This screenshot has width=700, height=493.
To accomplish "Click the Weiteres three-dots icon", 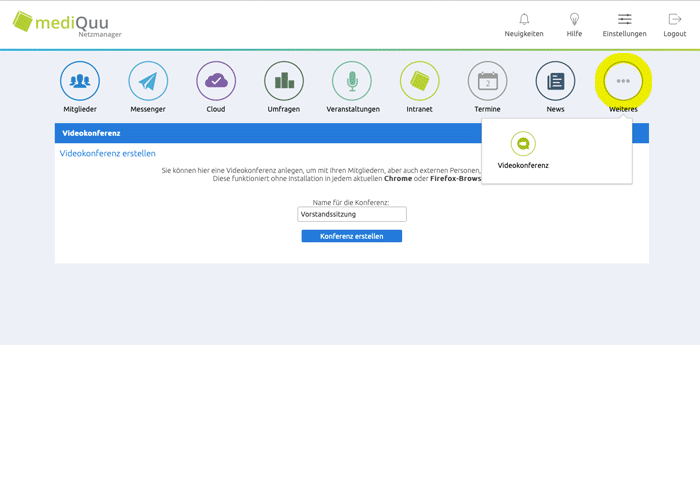I will coord(623,81).
